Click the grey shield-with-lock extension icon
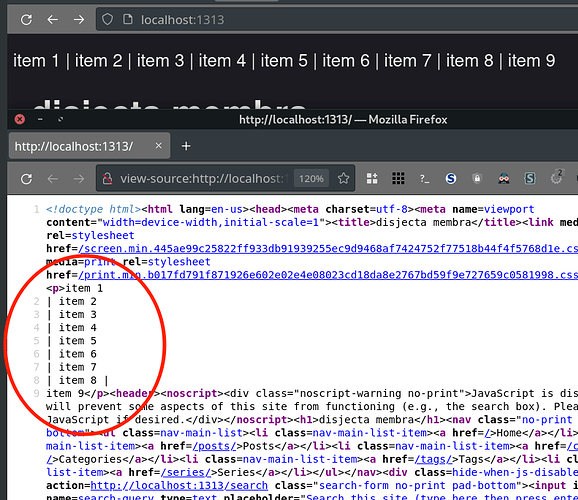Screen dimensions: 578x500 [477, 179]
